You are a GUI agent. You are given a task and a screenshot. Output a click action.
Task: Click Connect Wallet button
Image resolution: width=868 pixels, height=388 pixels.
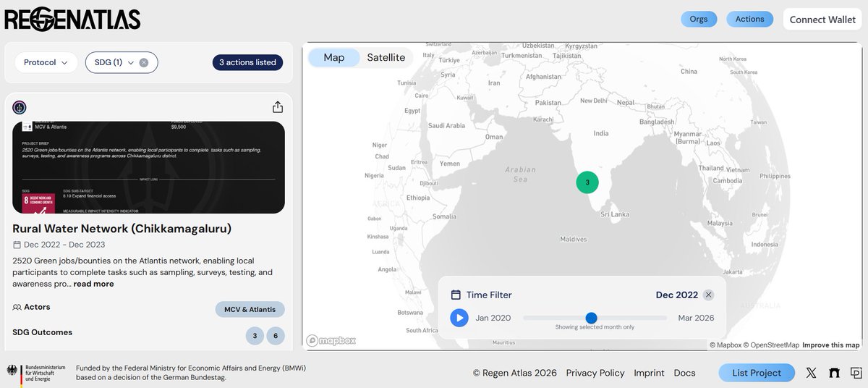point(822,20)
